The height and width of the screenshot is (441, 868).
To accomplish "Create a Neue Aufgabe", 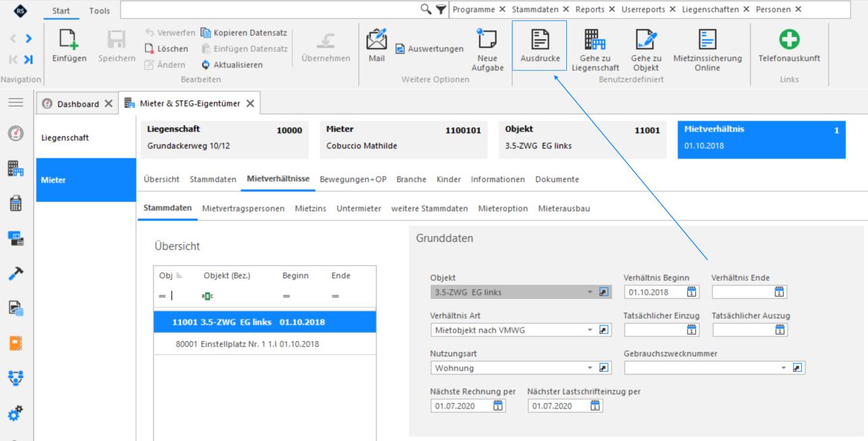I will click(486, 50).
